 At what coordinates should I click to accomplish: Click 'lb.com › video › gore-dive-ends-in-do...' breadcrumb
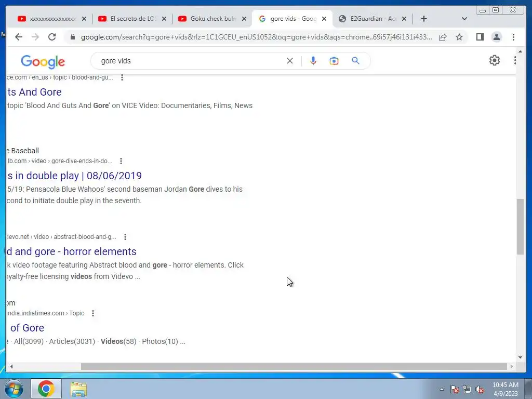(60, 161)
